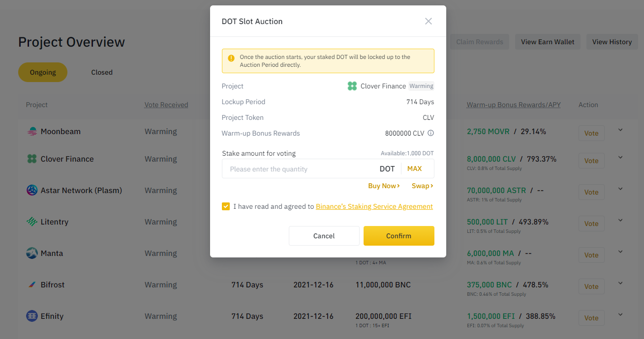Click the Manta project icon

(x=32, y=253)
